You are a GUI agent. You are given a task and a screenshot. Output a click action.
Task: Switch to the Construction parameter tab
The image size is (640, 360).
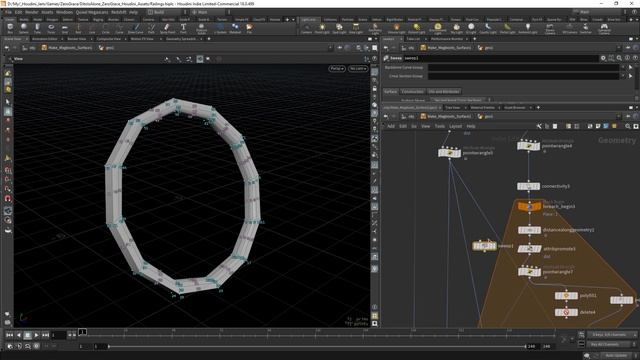412,91
